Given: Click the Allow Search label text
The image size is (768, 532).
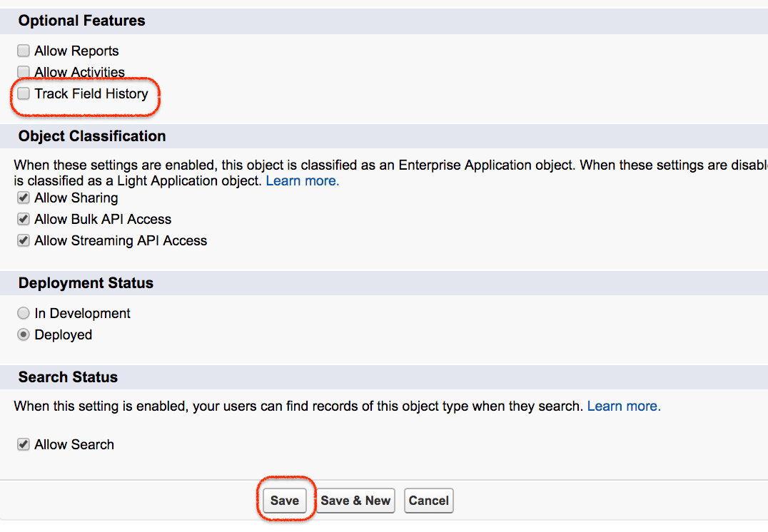Looking at the screenshot, I should tap(74, 444).
